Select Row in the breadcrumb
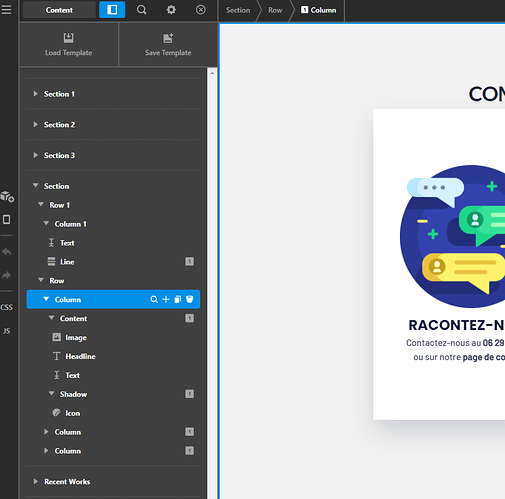 pos(275,10)
